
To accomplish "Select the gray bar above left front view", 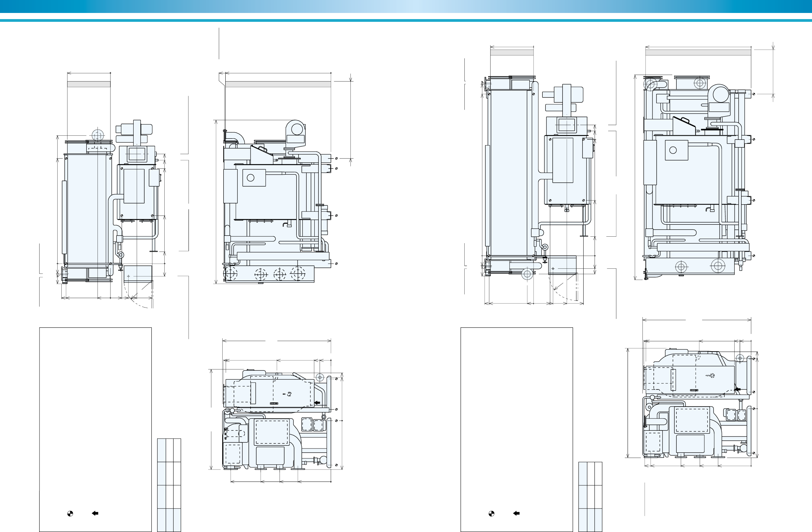I will 89,84.
